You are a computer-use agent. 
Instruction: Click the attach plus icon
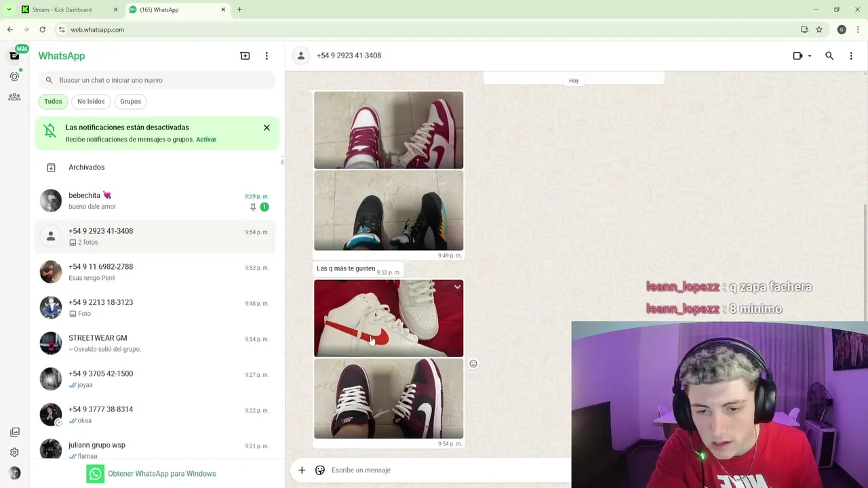click(302, 470)
